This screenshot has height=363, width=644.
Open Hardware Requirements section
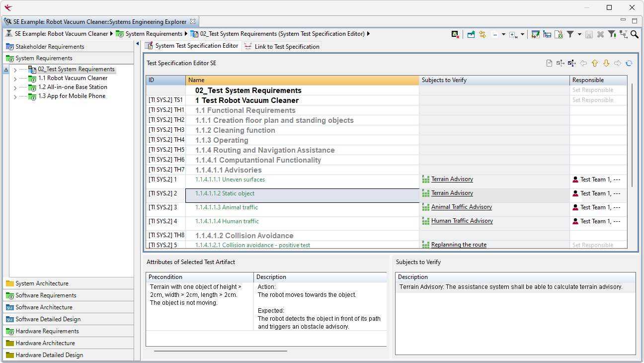coord(69,331)
